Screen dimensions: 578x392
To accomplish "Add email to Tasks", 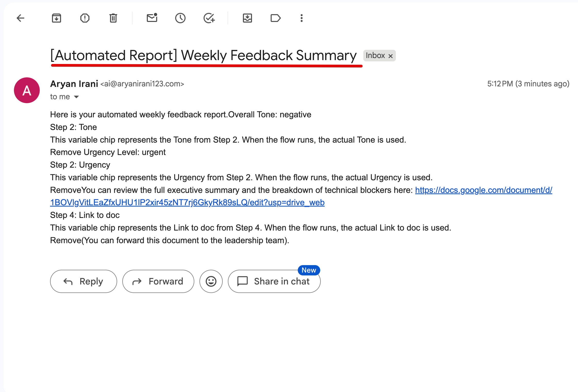I will 209,18.
